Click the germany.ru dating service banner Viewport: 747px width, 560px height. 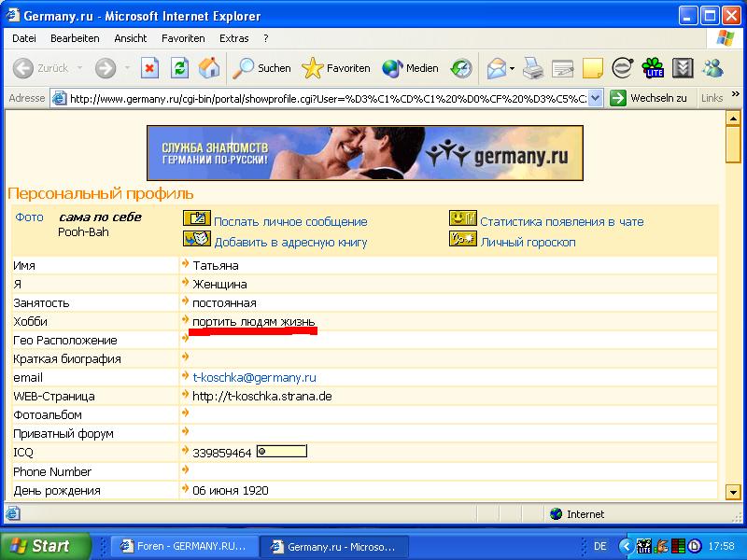[365, 153]
